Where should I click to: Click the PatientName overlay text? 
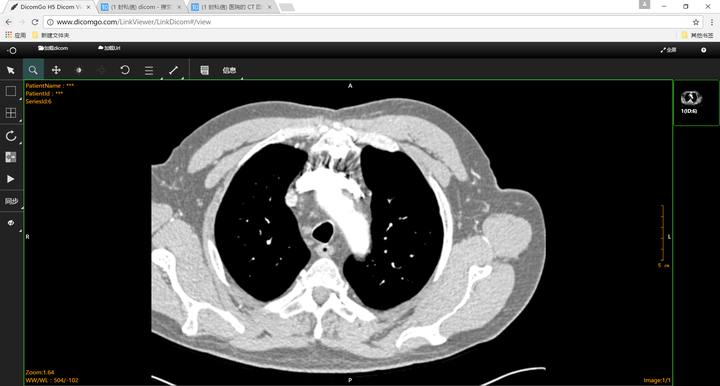[x=50, y=86]
